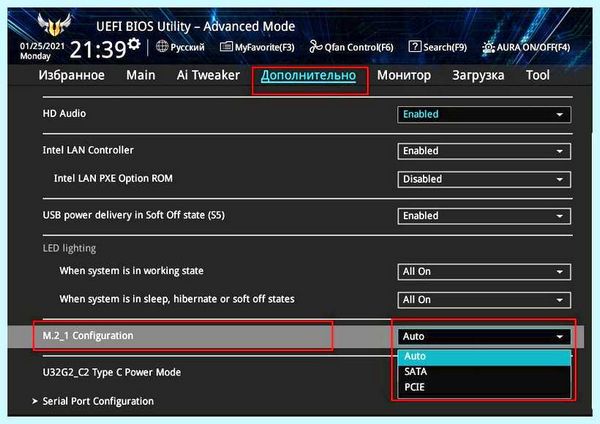Open the USB power delivery S5 dropdown
Image resolution: width=600 pixels, height=424 pixels.
pos(484,216)
